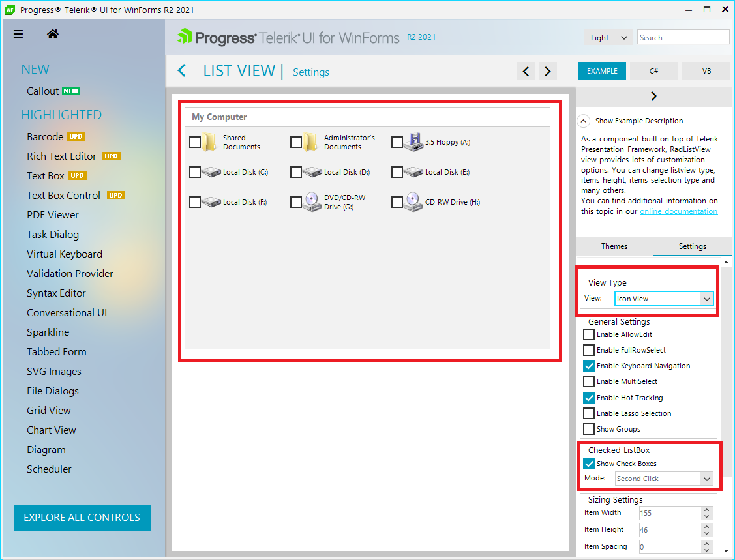The height and width of the screenshot is (560, 735).
Task: Open Virtual Keyboard from sidebar
Action: click(x=64, y=254)
